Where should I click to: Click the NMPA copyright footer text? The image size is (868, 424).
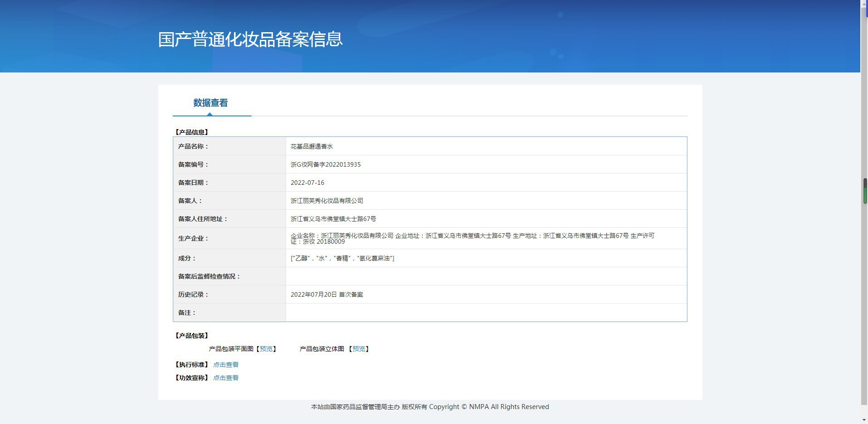(x=430, y=407)
